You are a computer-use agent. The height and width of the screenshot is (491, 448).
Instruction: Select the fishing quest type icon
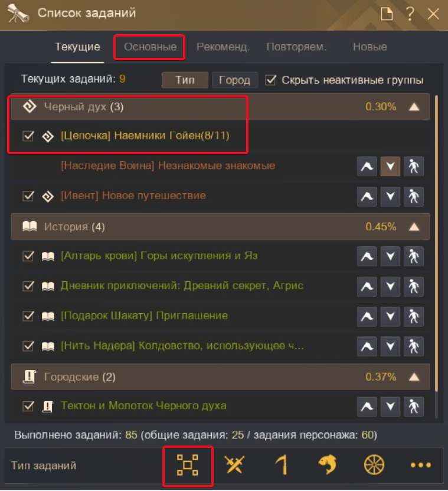point(328,464)
